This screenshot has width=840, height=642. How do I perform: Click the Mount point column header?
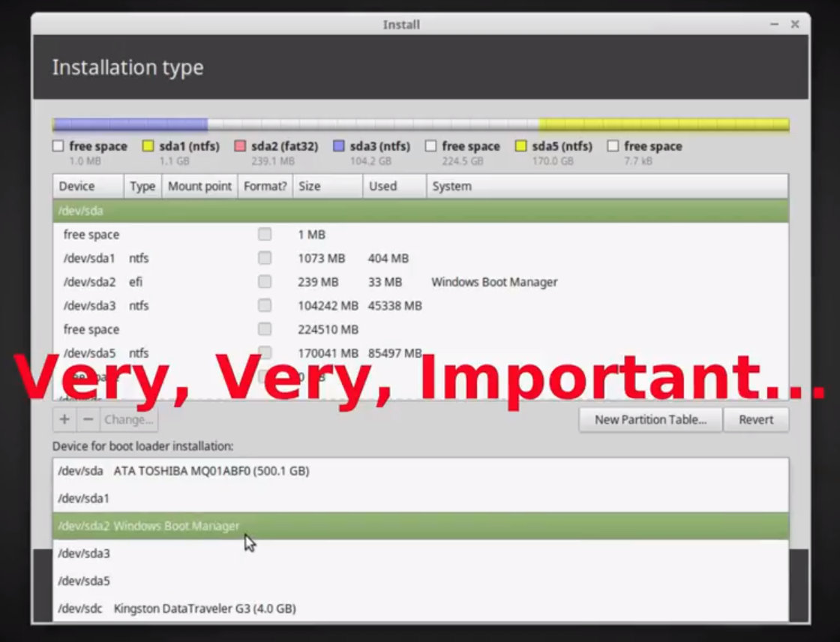pyautogui.click(x=199, y=186)
